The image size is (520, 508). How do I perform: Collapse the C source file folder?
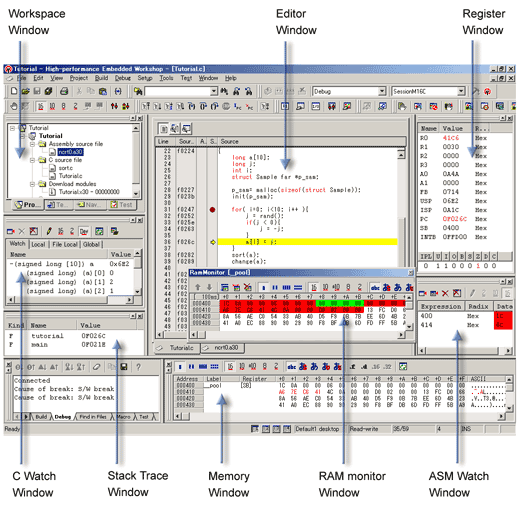coord(33,160)
